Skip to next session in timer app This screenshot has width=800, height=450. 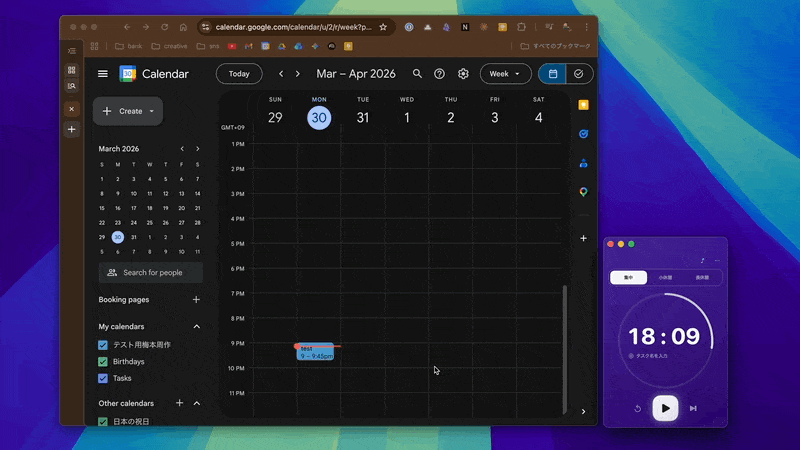(693, 408)
